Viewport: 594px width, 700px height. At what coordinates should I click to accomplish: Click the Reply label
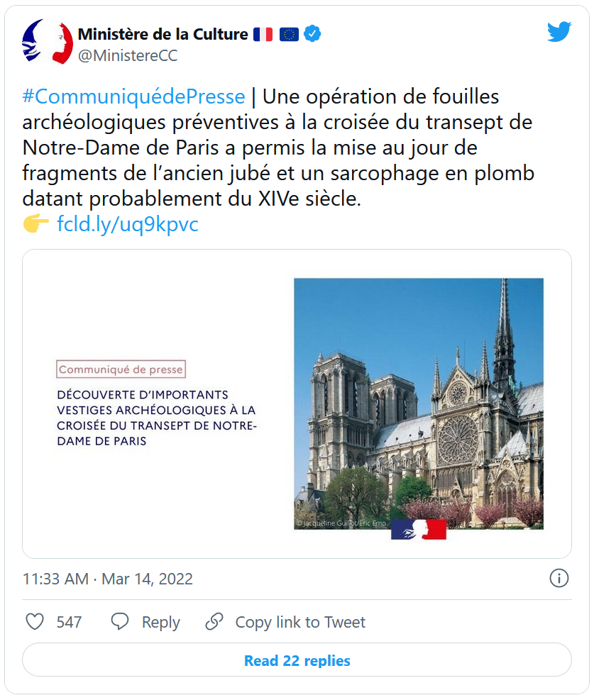tap(160, 622)
